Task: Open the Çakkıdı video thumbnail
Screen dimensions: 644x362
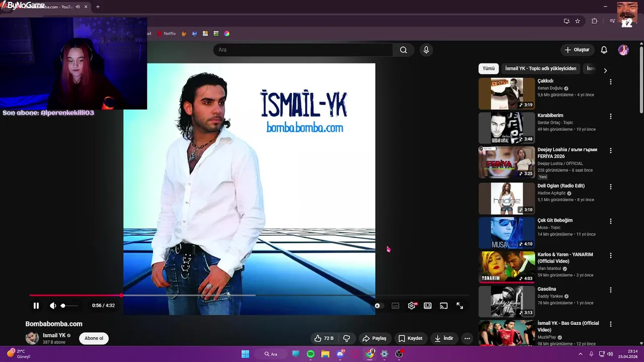Action: (x=507, y=94)
